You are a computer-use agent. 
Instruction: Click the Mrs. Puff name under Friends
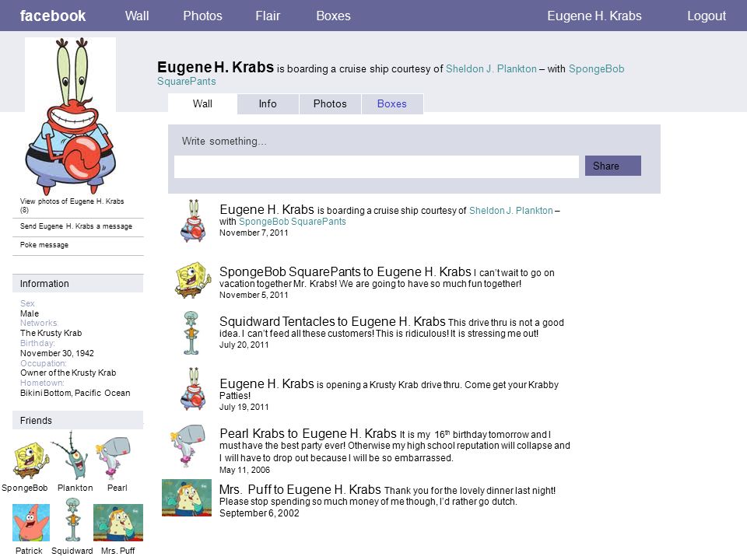[x=118, y=551]
